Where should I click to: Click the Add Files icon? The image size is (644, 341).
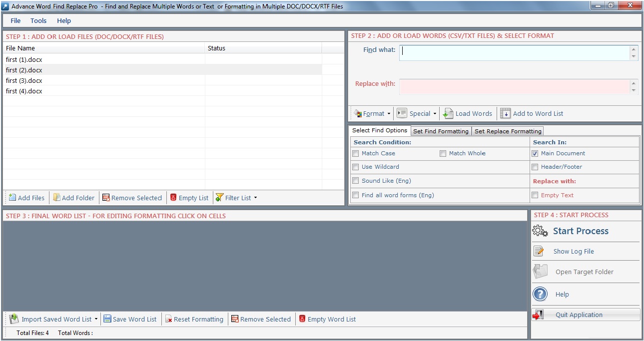point(12,198)
